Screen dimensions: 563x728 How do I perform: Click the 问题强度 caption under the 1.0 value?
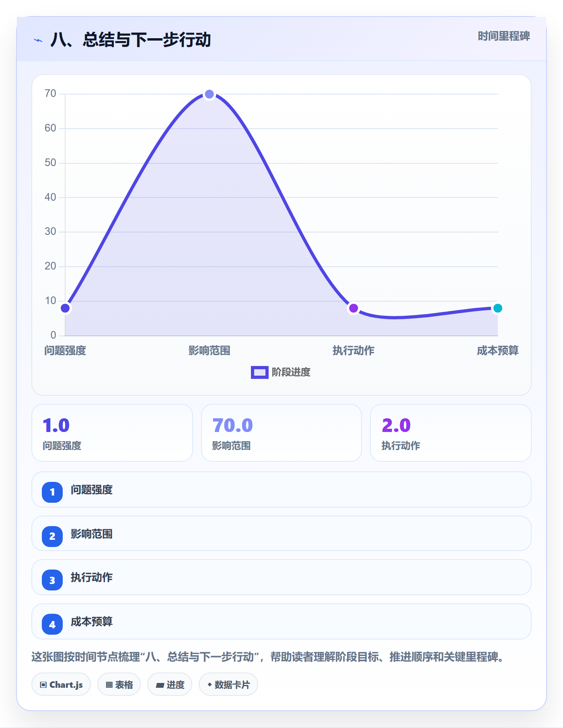coord(62,446)
